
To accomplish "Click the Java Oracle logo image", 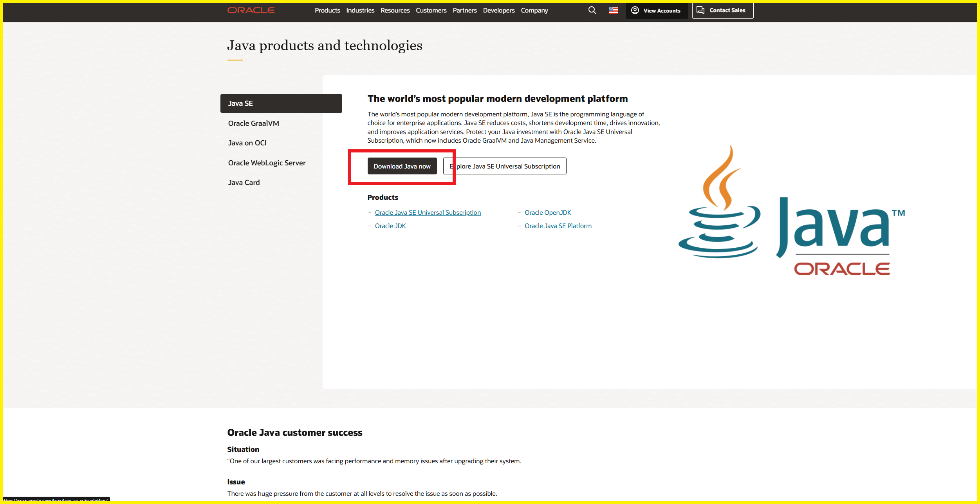I will click(791, 210).
